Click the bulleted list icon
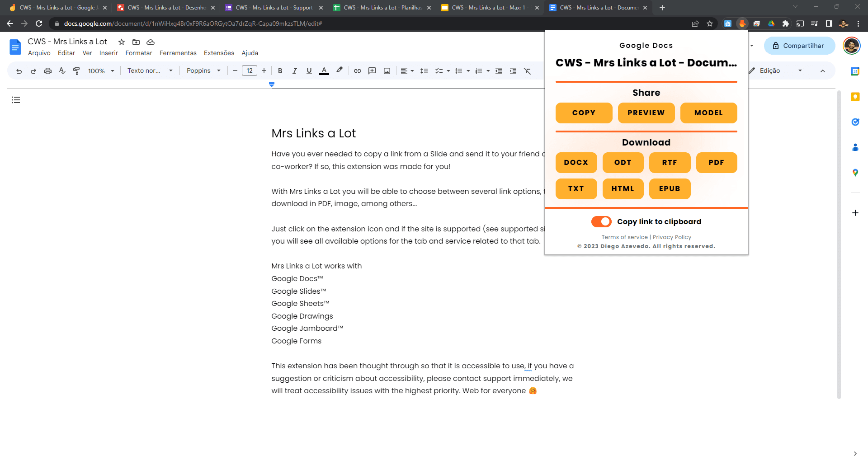This screenshot has height=465, width=868. 459,71
